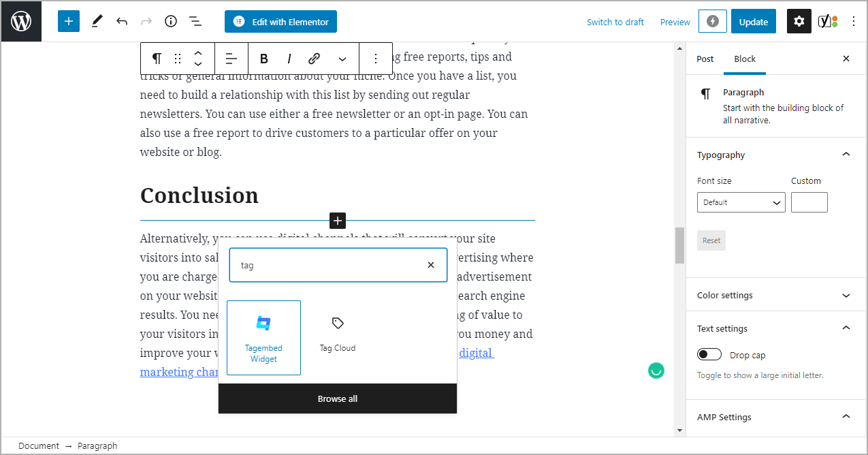The width and height of the screenshot is (868, 455).
Task: Open more rich text controls chevron
Action: tap(342, 59)
